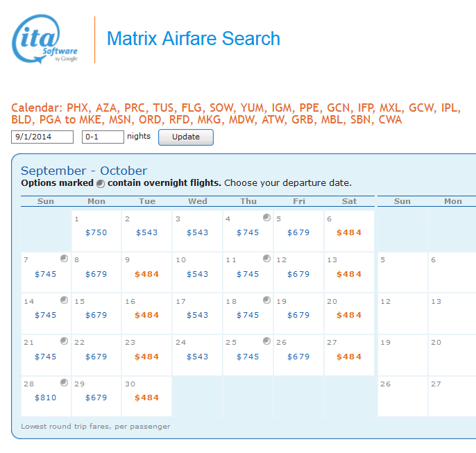Viewport: 476px width, 453px height.
Task: Select the $750 fare on September 1
Action: click(x=96, y=232)
